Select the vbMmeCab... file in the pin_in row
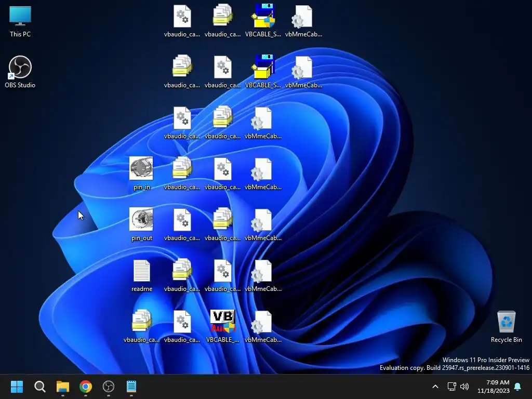532x399 pixels. (x=263, y=174)
